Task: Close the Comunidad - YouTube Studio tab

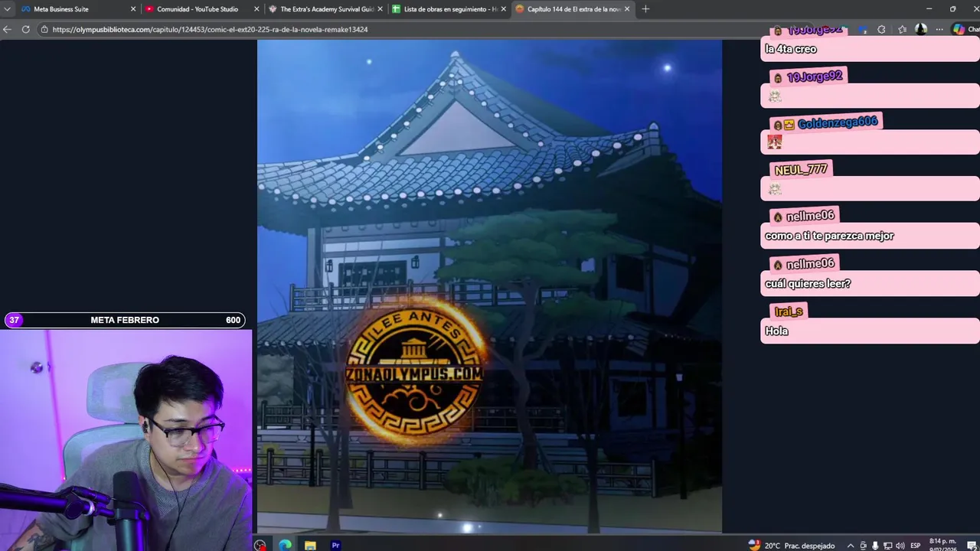Action: [x=256, y=9]
